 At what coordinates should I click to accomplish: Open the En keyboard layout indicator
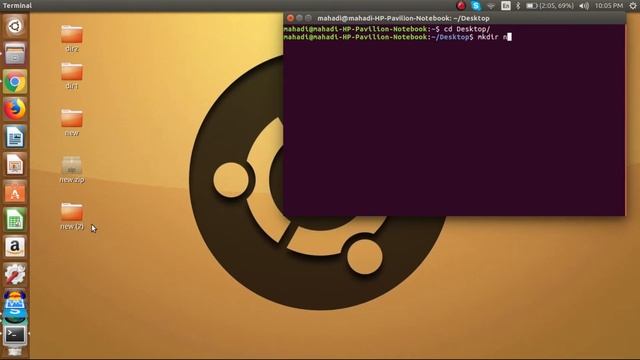(506, 6)
